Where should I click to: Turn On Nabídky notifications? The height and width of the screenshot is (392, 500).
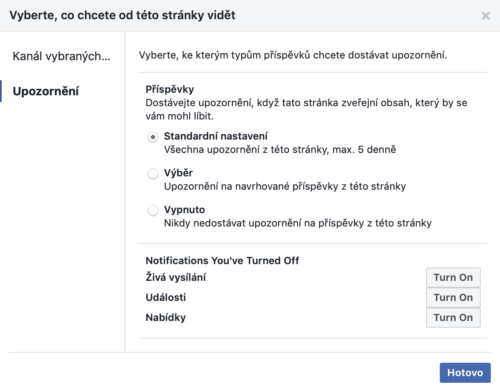453,317
